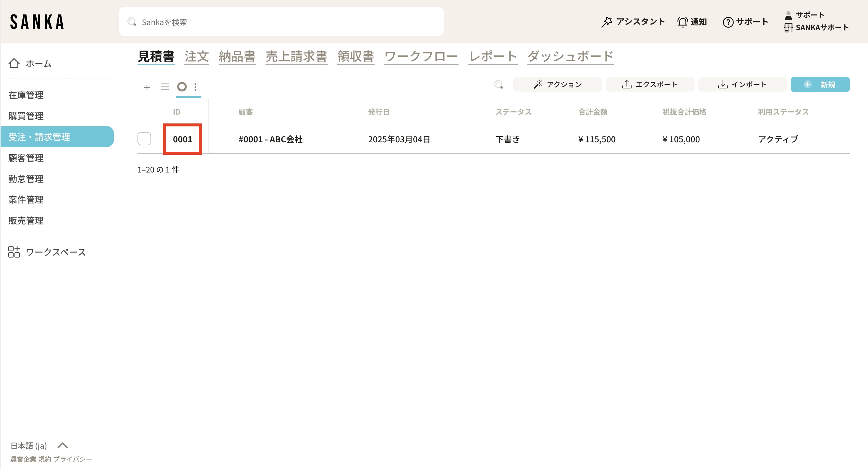Open the アクション dropdown menu
868x469 pixels.
point(557,84)
